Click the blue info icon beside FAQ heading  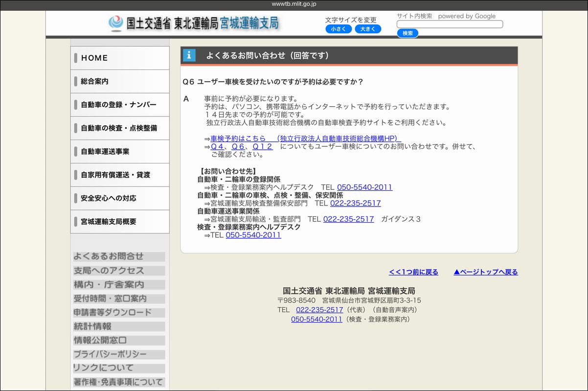(189, 55)
